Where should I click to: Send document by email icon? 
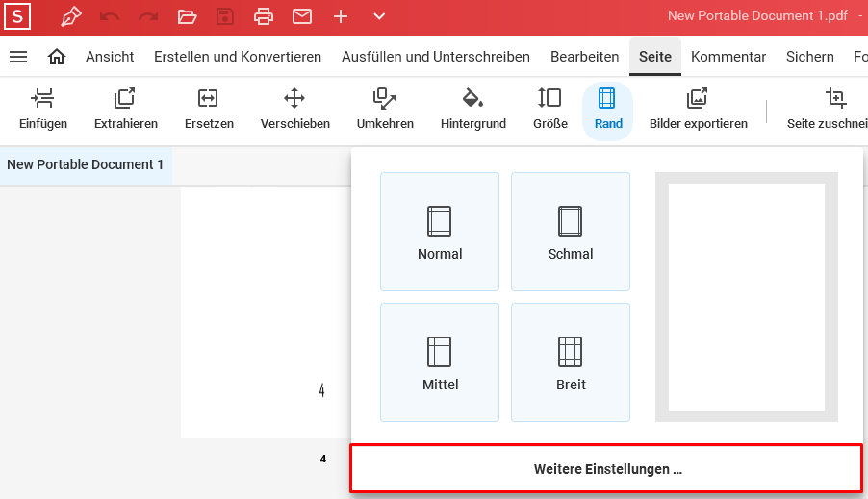point(302,16)
